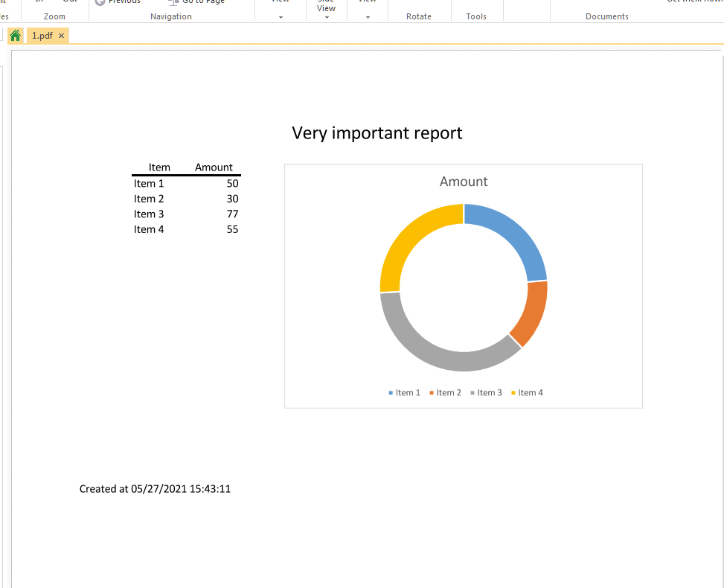Screen dimensions: 724x588
Task: Select the 'Created at 05/27/2021 15:43:11' text
Action: [x=155, y=489]
